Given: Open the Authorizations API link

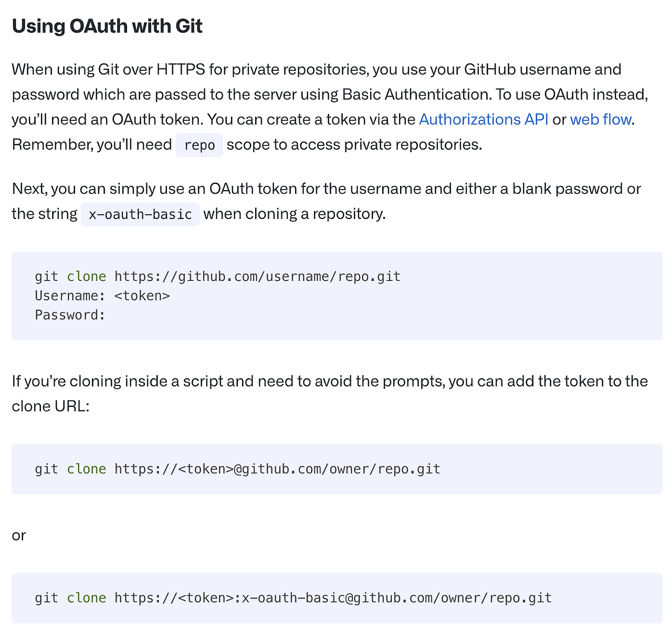Looking at the screenshot, I should pyautogui.click(x=483, y=120).
